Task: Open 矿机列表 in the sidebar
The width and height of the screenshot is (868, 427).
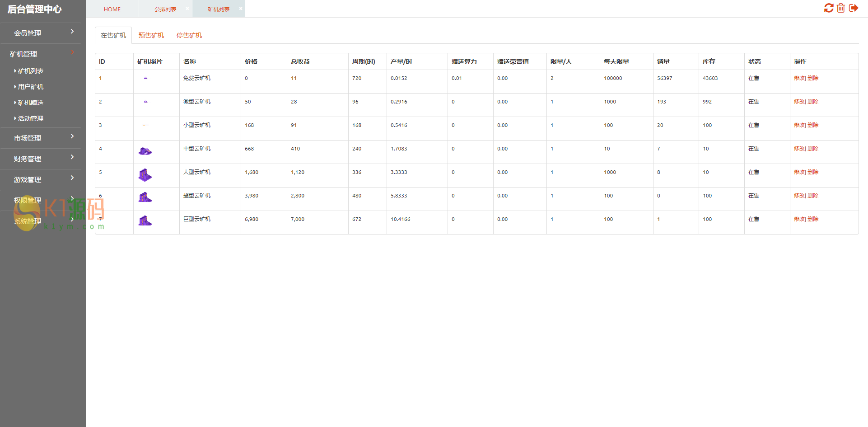Action: click(31, 71)
